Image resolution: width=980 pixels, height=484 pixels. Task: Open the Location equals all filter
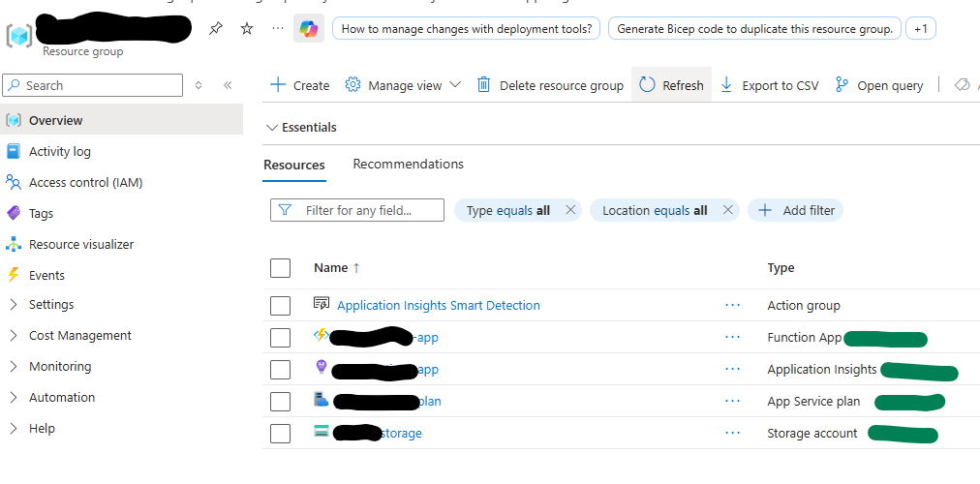655,210
